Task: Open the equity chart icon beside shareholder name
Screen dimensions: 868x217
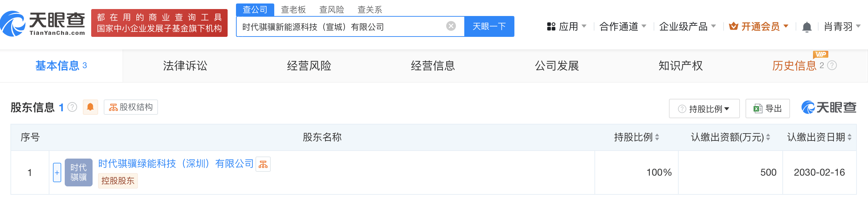Action: 263,164
